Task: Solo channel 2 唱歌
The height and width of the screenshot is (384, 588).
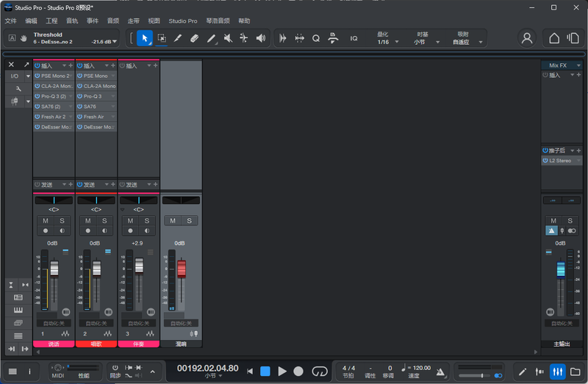Action: pyautogui.click(x=104, y=221)
